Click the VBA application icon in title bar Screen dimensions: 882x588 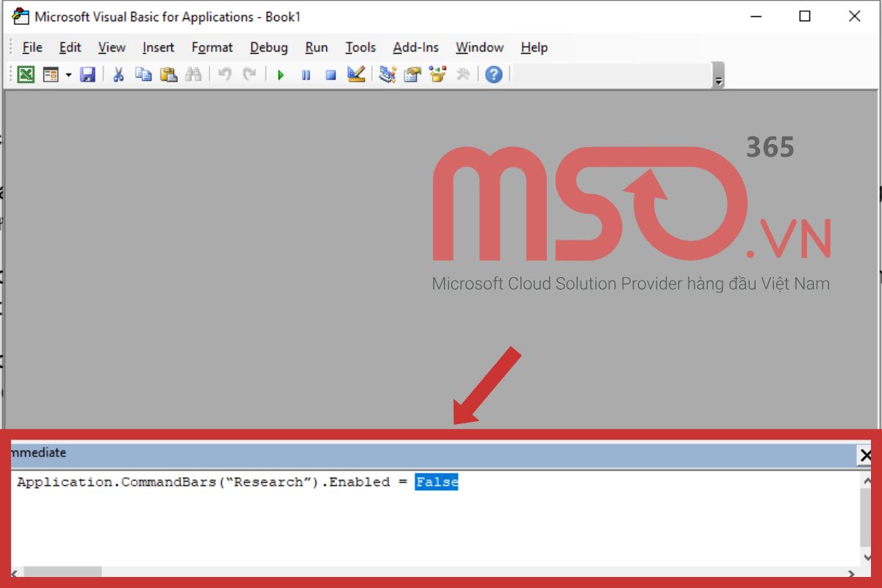(x=21, y=16)
